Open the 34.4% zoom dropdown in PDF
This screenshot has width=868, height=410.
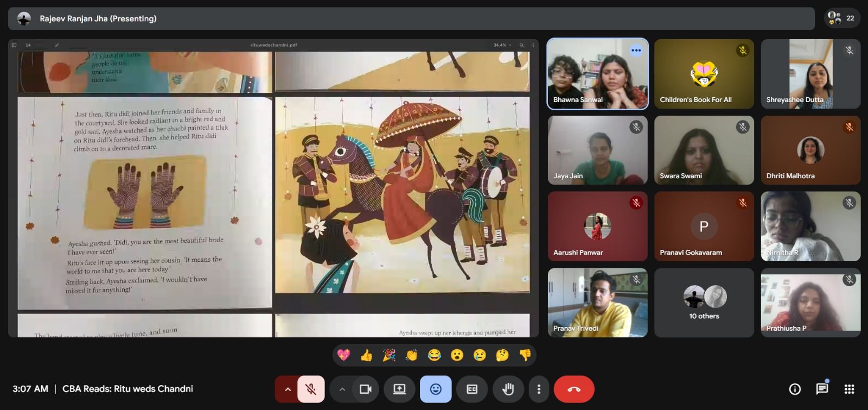coord(502,45)
